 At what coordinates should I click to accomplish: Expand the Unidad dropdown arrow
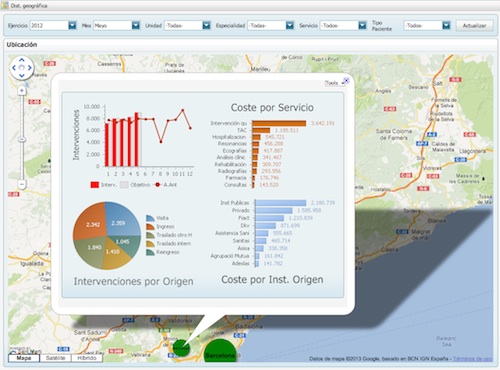click(x=207, y=25)
